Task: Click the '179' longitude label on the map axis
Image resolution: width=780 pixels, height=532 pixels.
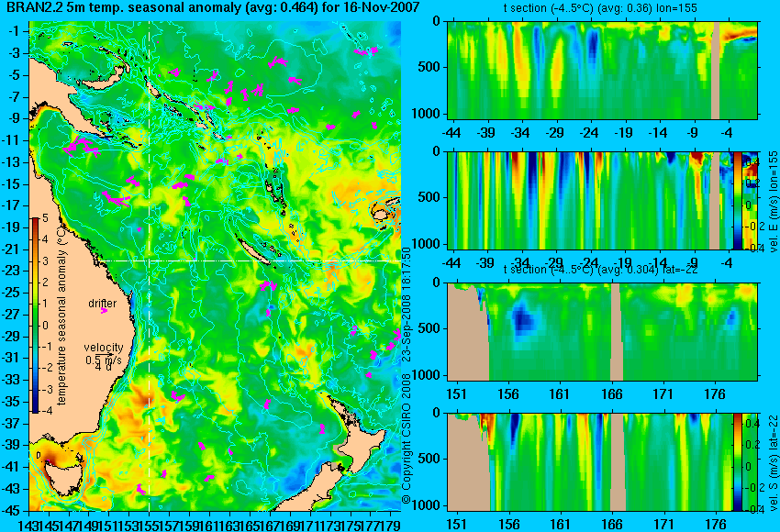Action: 391,525
